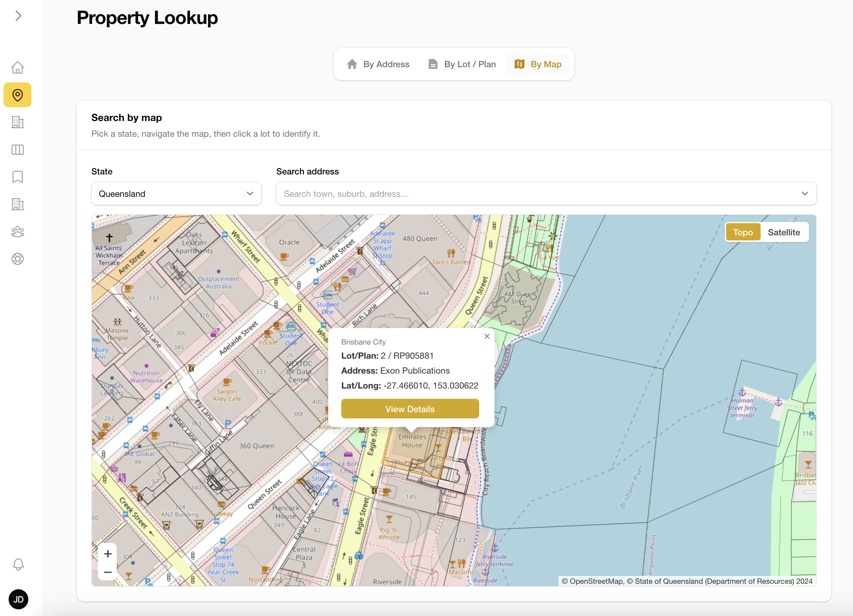Image resolution: width=853 pixels, height=616 pixels.
Task: Zoom in on the map
Action: pos(108,554)
